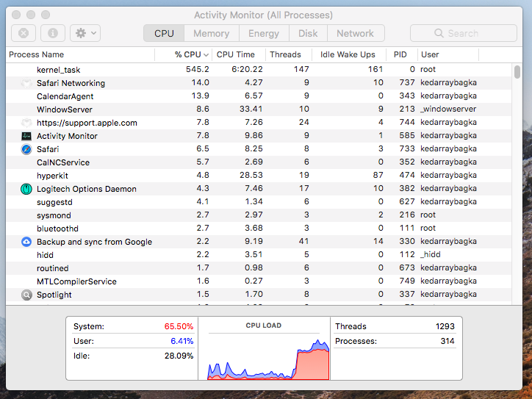The image size is (532, 399).
Task: Toggle sort order on % CPU column
Action: pos(183,54)
